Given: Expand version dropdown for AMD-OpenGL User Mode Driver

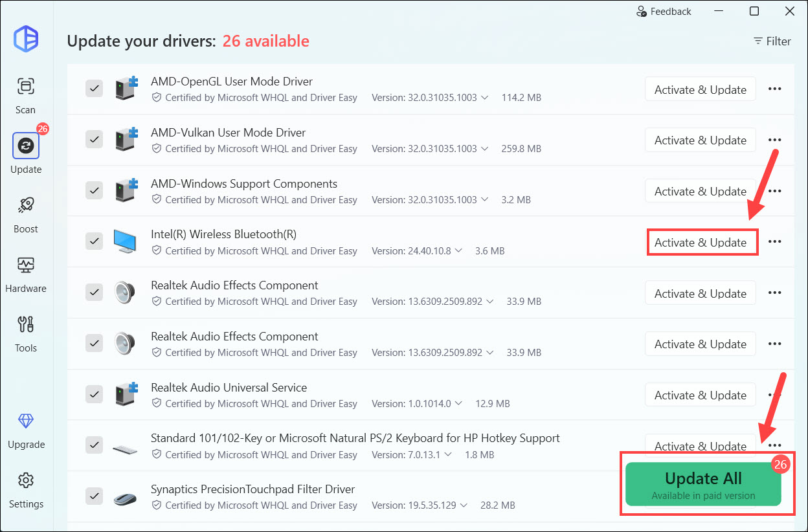Looking at the screenshot, I should click(x=484, y=98).
